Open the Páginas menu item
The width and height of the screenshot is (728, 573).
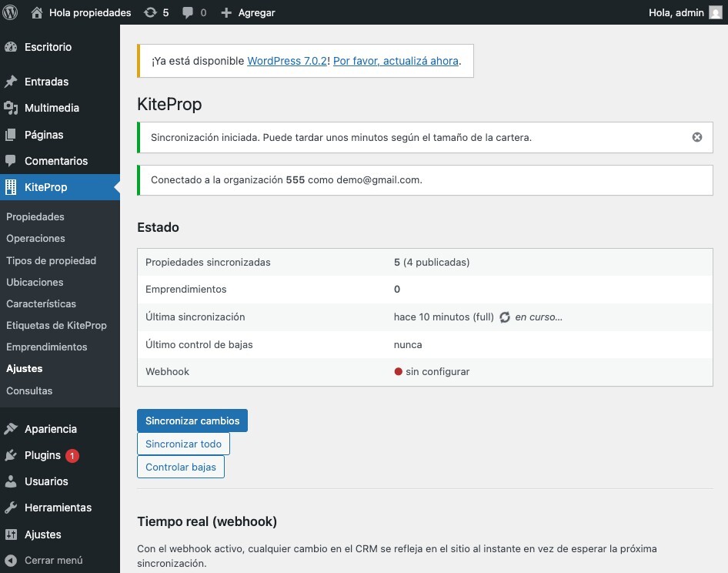60,135
